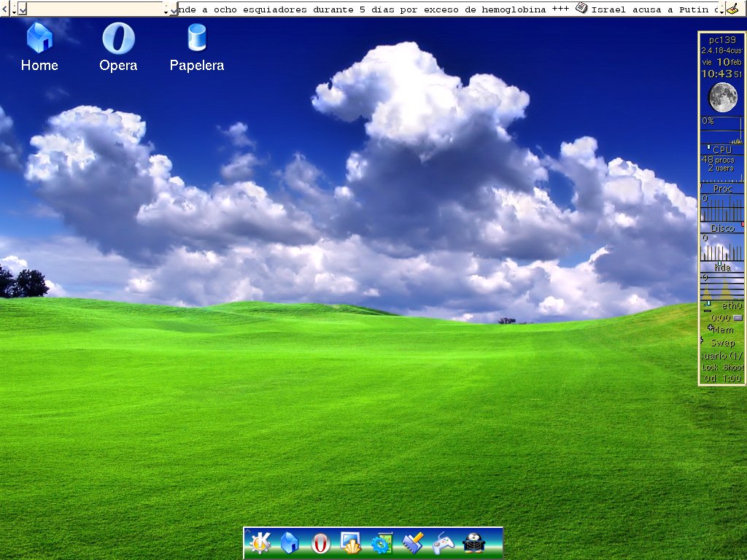The width and height of the screenshot is (747, 560).
Task: Click the hda disk label in GKrellM
Action: pyautogui.click(x=723, y=268)
